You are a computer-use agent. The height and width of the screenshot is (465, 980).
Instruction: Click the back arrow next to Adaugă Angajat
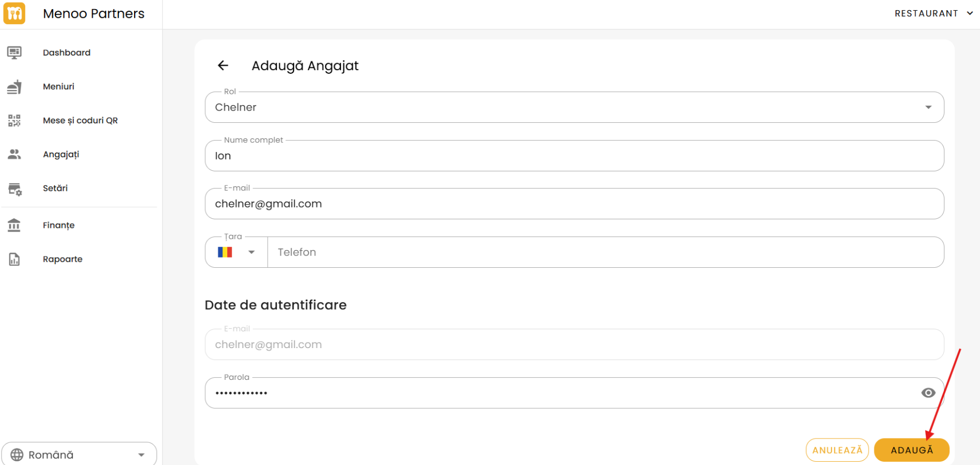click(223, 65)
